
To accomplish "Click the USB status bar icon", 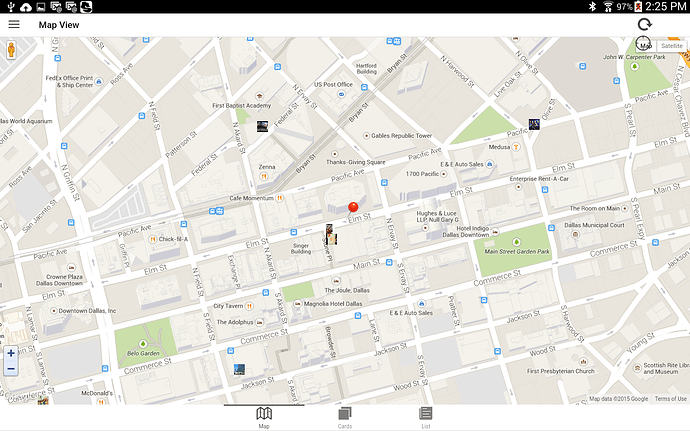I will click(x=11, y=7).
